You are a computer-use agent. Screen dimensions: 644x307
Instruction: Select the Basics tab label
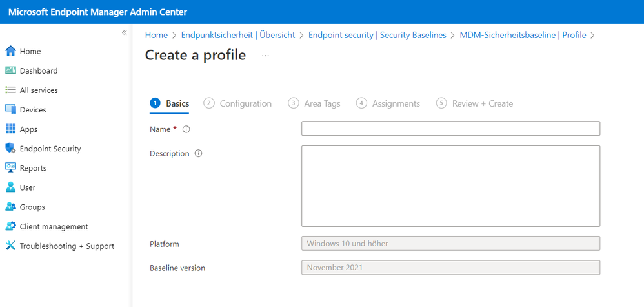177,103
